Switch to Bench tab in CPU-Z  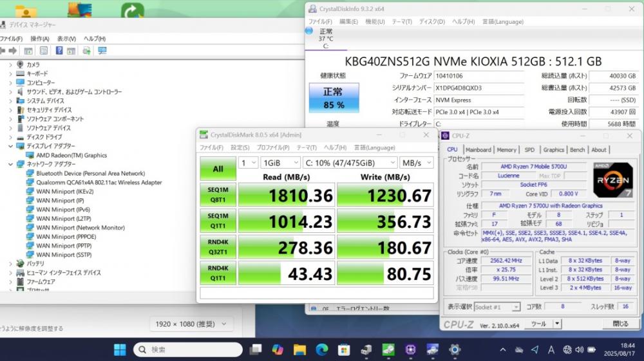(x=577, y=150)
